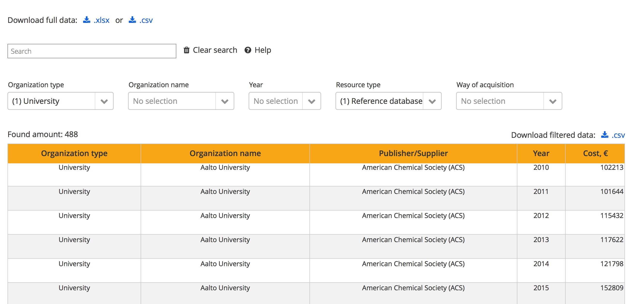Expand the Year filter dropdown
The height and width of the screenshot is (304, 644).
(x=311, y=101)
